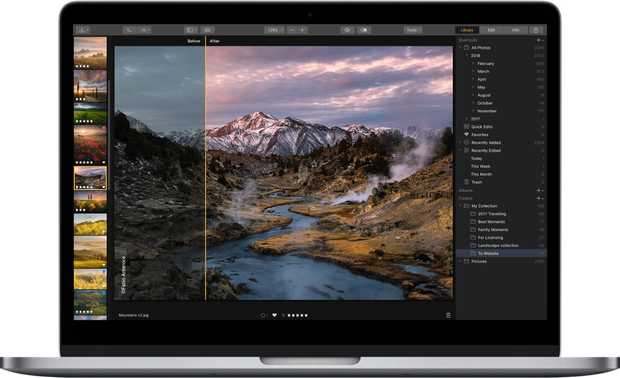620x378 pixels.
Task: Add a shortcut with the Shortcuts plus button
Action: click(x=539, y=40)
